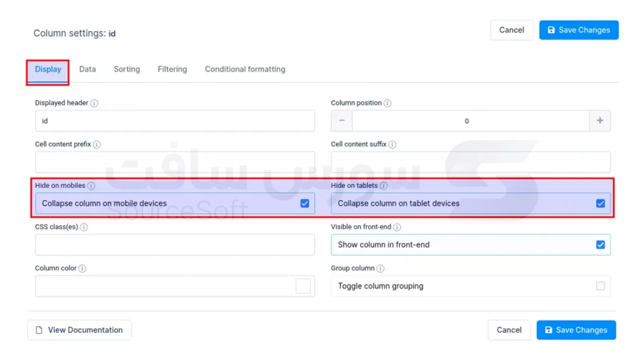Click info icon beside Group column
The width and height of the screenshot is (644, 362).
tap(380, 268)
